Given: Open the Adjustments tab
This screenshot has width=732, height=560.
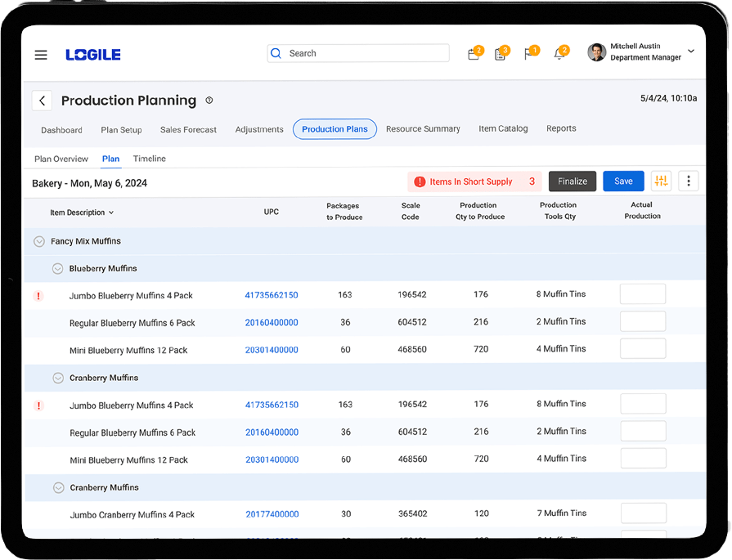Looking at the screenshot, I should coord(259,129).
